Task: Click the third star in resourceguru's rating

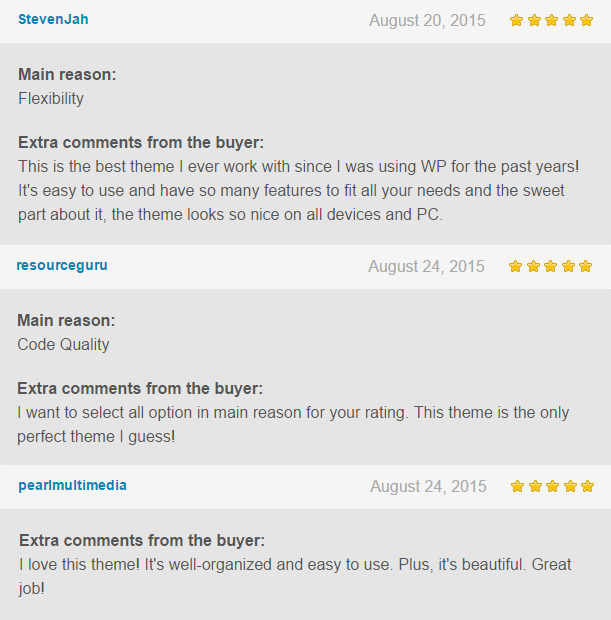Action: pos(550,266)
